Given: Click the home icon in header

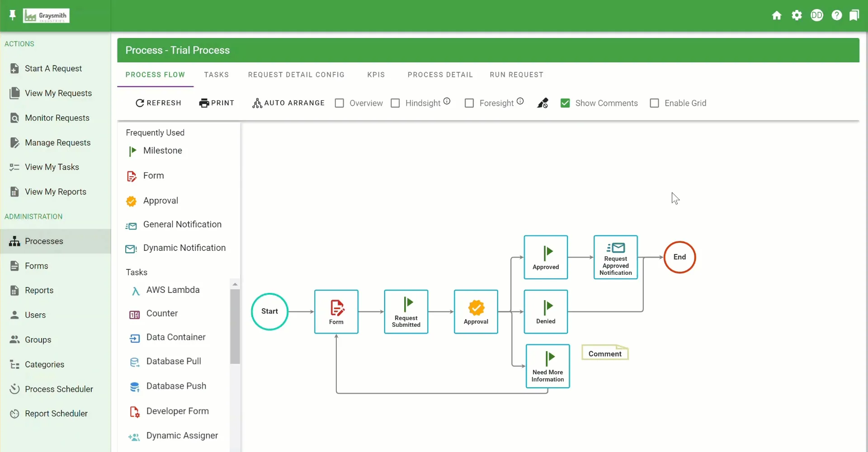Looking at the screenshot, I should click(x=777, y=16).
